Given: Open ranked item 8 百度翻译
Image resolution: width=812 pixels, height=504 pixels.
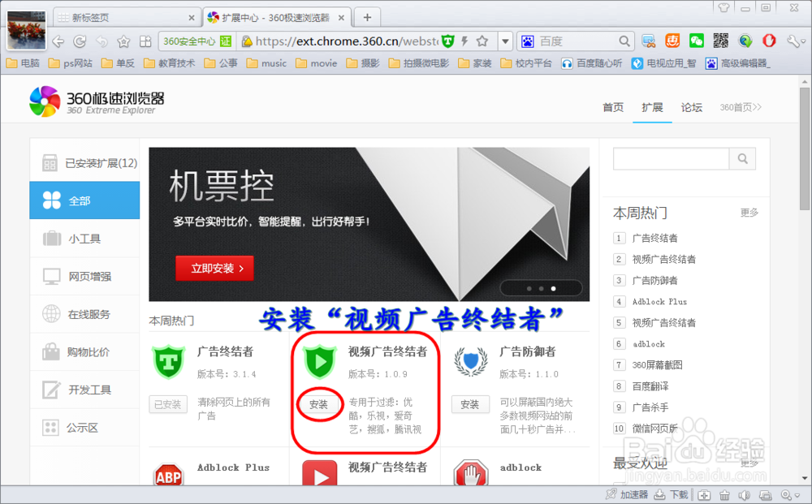Looking at the screenshot, I should [x=650, y=386].
